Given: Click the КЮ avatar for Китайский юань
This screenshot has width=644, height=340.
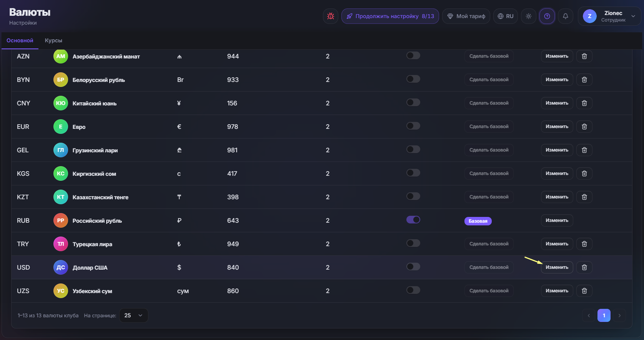Looking at the screenshot, I should 61,103.
